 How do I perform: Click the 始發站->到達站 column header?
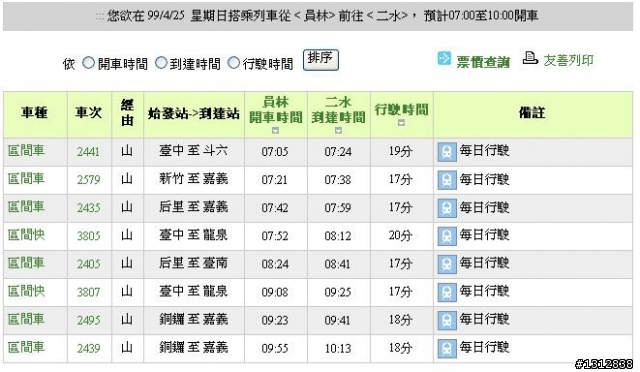tap(194, 114)
